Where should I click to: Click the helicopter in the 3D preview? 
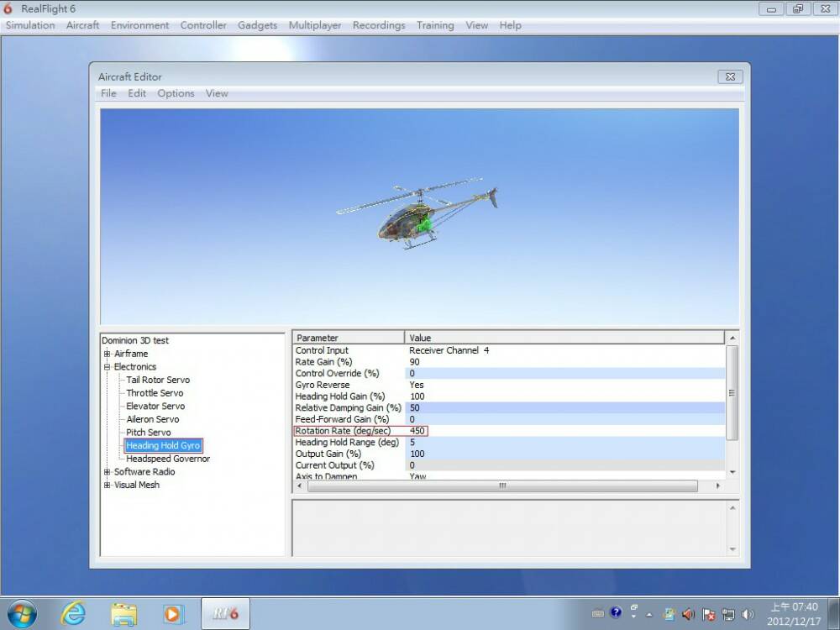417,214
